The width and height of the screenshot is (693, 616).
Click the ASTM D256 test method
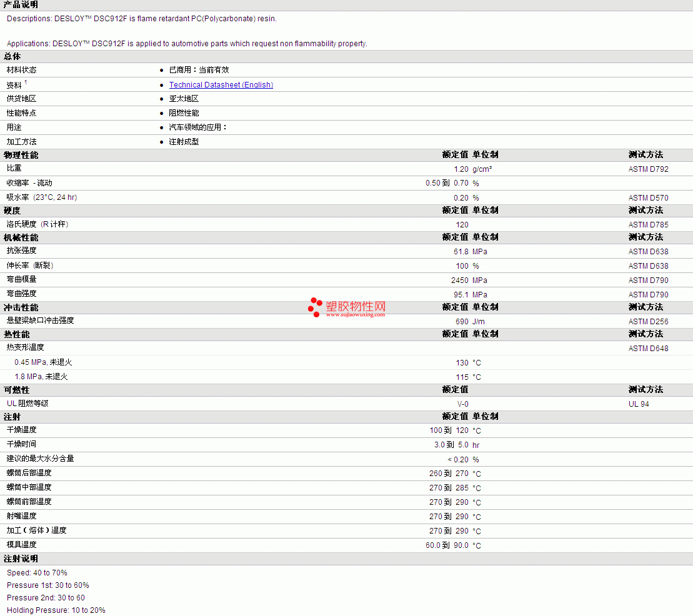[x=649, y=322]
